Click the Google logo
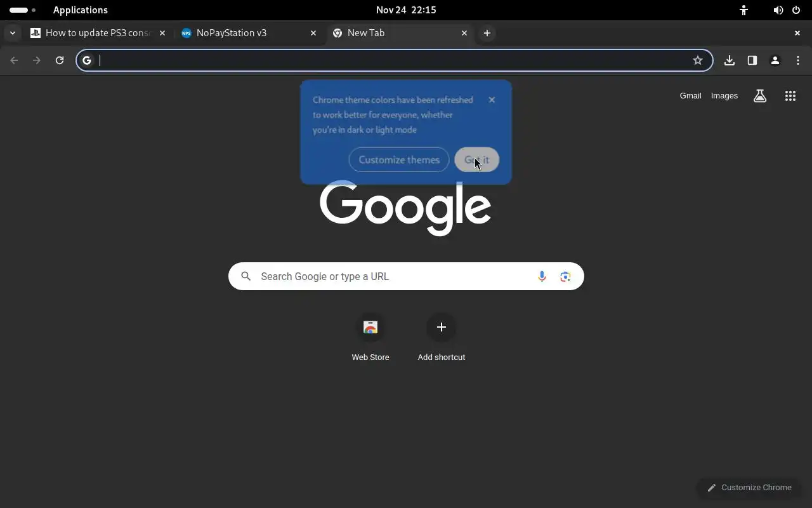 405,208
